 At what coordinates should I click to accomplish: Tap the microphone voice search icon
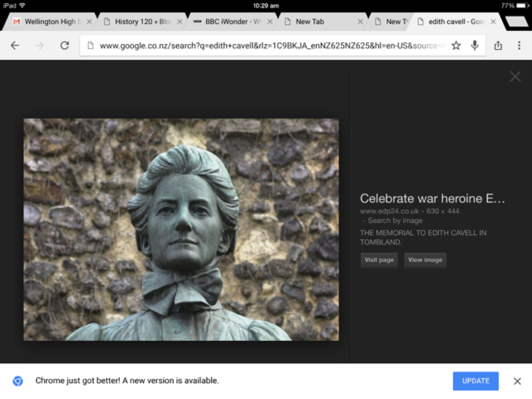pyautogui.click(x=475, y=45)
